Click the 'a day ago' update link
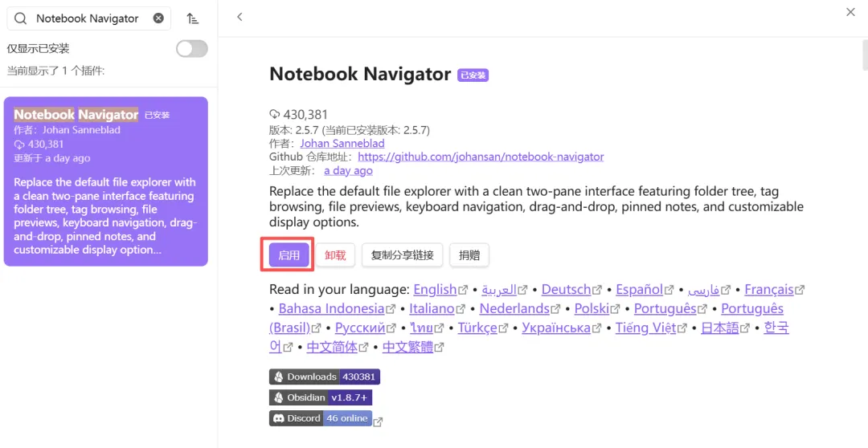The height and width of the screenshot is (448, 868). (348, 170)
